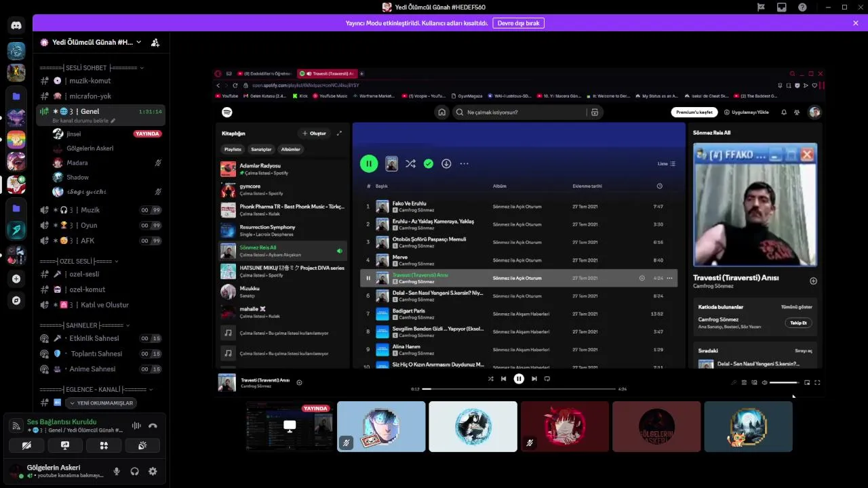Select Madara in voice member list
The height and width of the screenshot is (488, 868).
point(106,163)
